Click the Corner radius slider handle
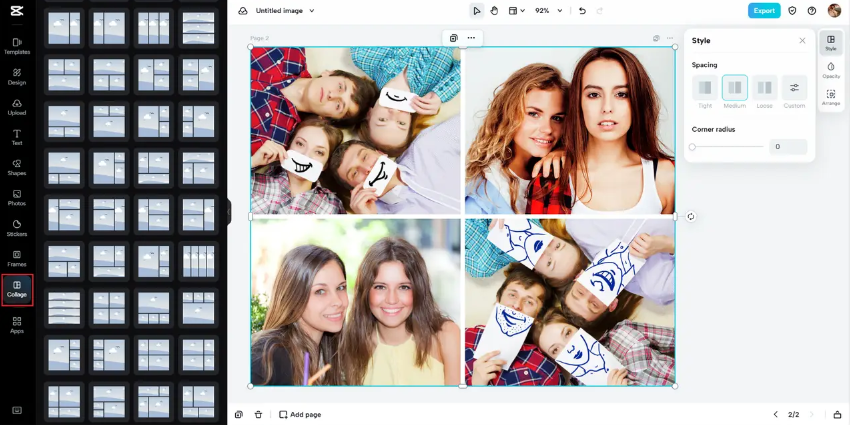The image size is (850, 425). [692, 147]
